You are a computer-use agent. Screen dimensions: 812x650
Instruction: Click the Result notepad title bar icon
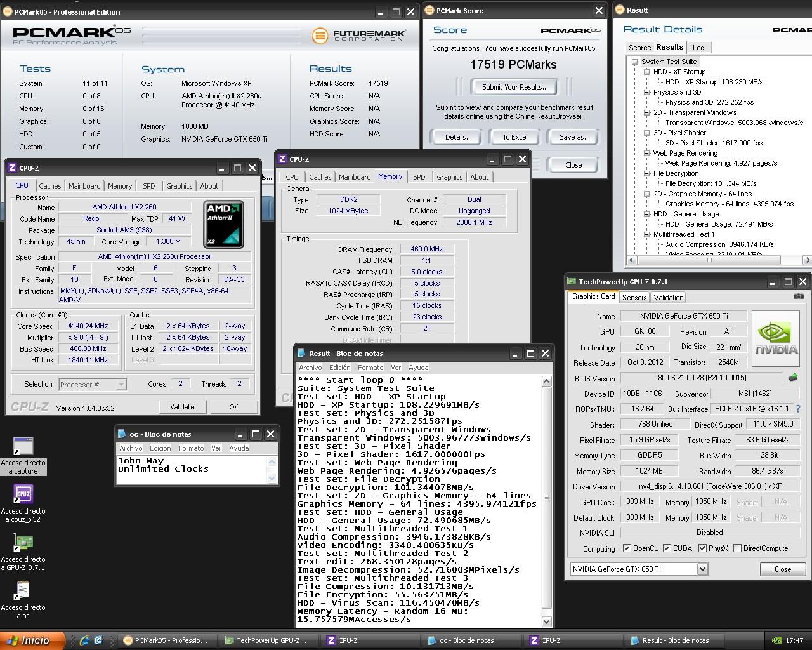tap(301, 354)
